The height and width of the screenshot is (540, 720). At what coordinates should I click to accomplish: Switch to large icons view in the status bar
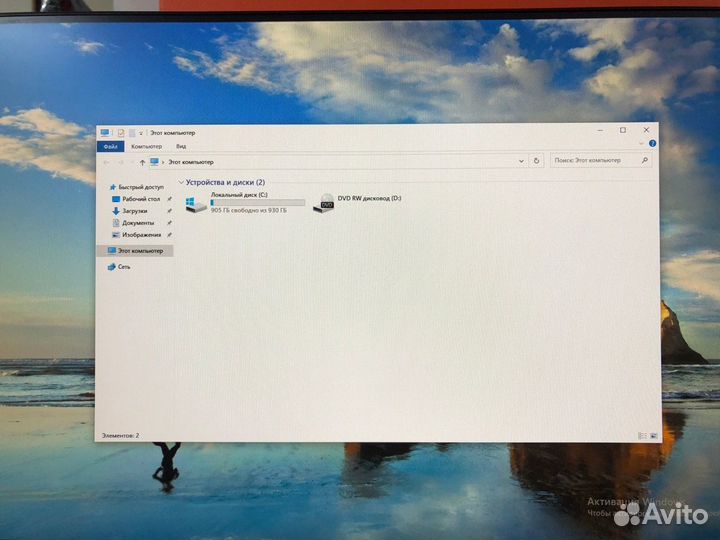coord(653,436)
